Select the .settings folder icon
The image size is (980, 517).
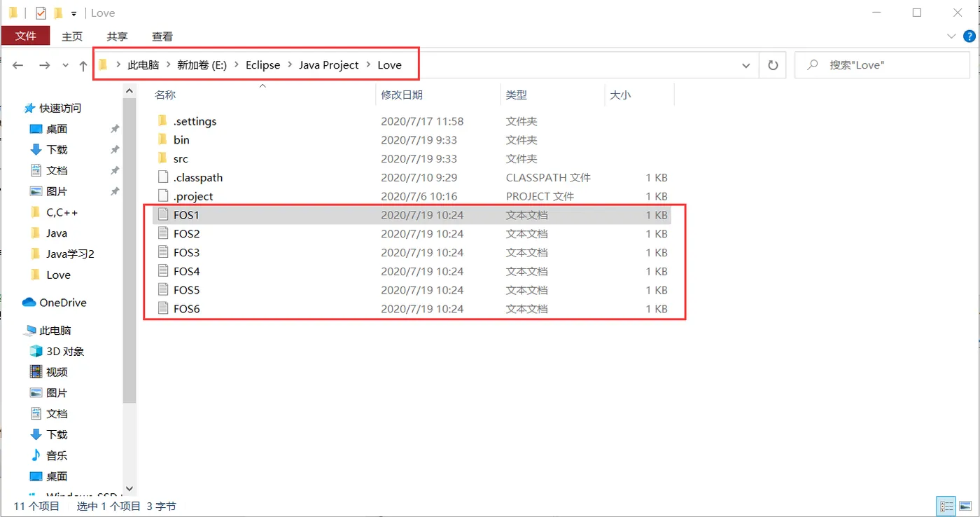(162, 120)
